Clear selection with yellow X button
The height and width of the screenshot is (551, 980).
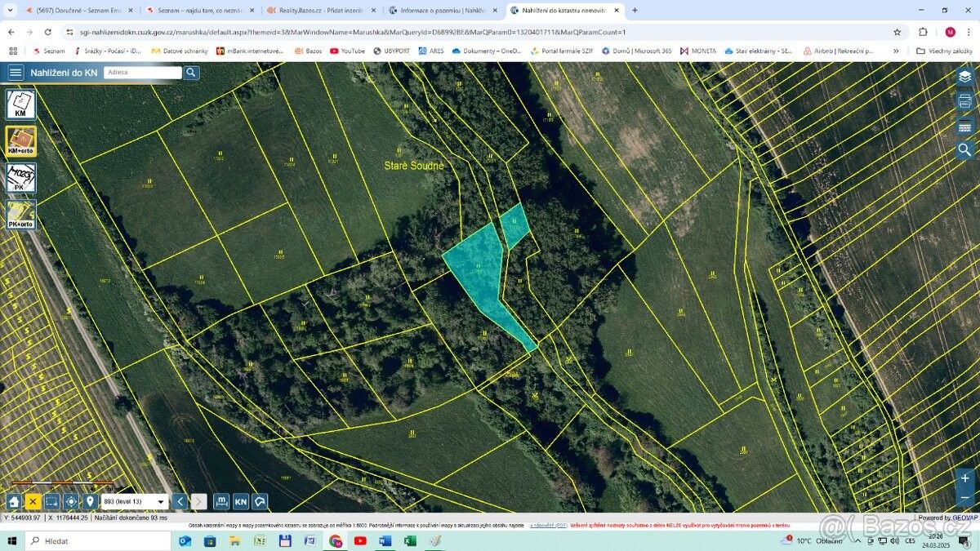click(33, 501)
